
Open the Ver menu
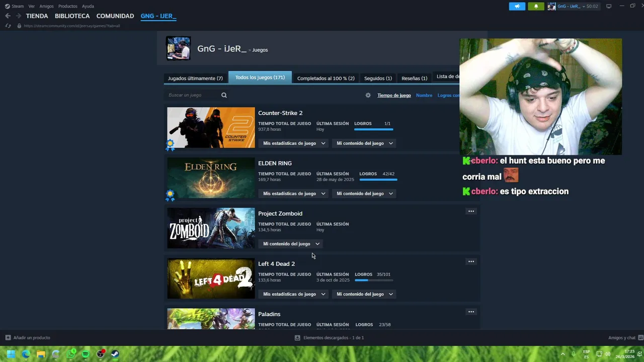(32, 6)
